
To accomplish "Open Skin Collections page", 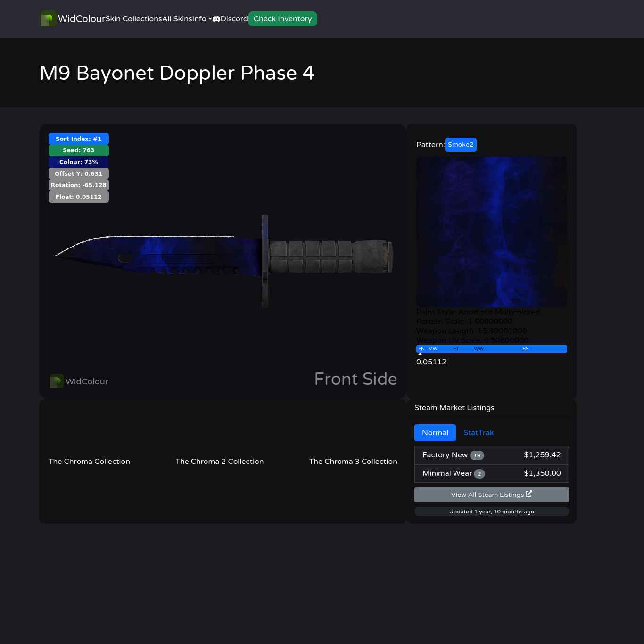I will pos(134,19).
